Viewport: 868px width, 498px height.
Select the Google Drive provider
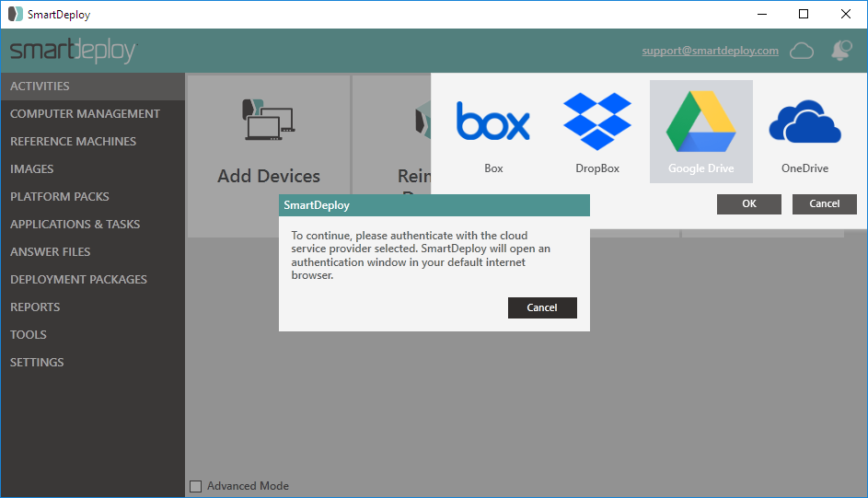pos(700,132)
